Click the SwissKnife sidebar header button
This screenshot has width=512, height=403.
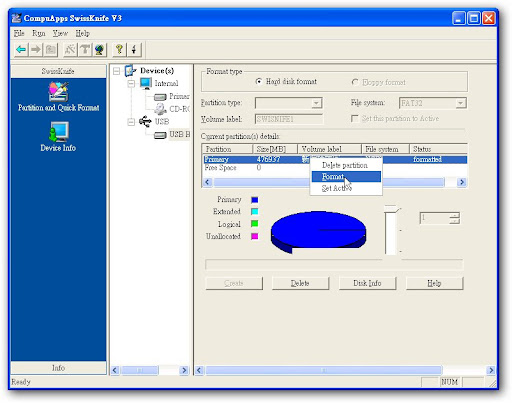(x=58, y=71)
